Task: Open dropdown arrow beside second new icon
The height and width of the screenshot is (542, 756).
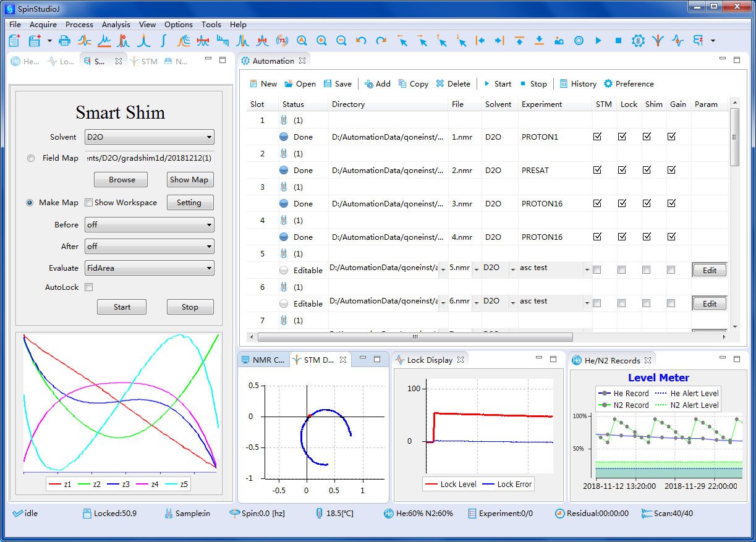Action: click(x=48, y=41)
